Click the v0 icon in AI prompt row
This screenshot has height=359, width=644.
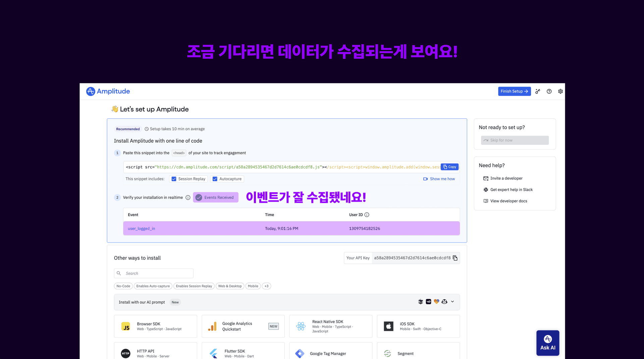(428, 302)
